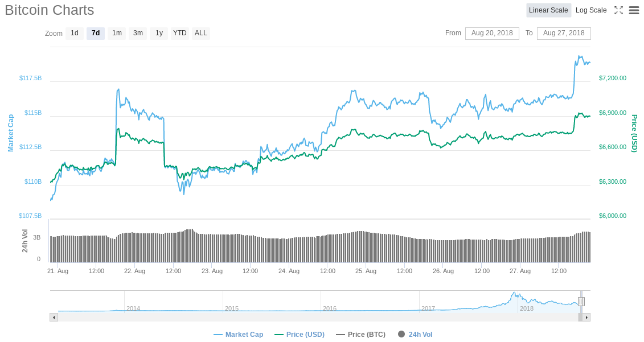This screenshot has width=644, height=342.
Task: Show the Price (BTC) legend series
Action: (x=360, y=335)
